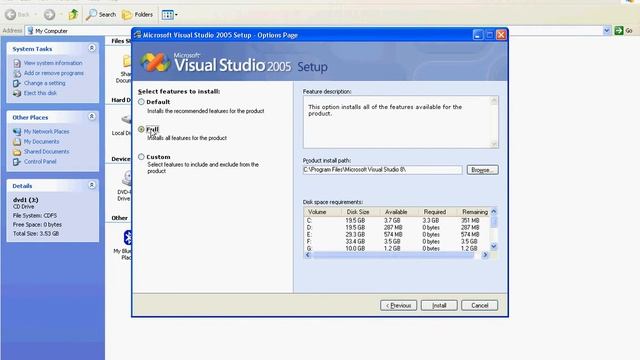Screen dimensions: 640x360
Task: Click the disk space horizontal scrollbar thumb
Action: [393, 255]
